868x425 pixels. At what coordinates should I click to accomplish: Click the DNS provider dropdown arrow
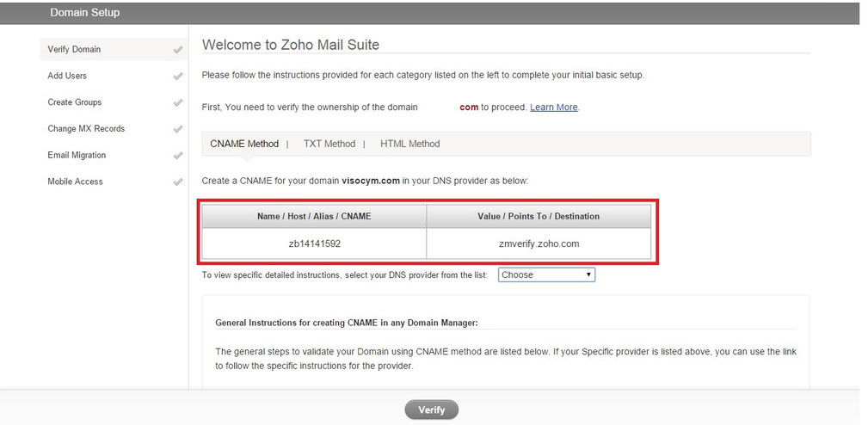(588, 274)
